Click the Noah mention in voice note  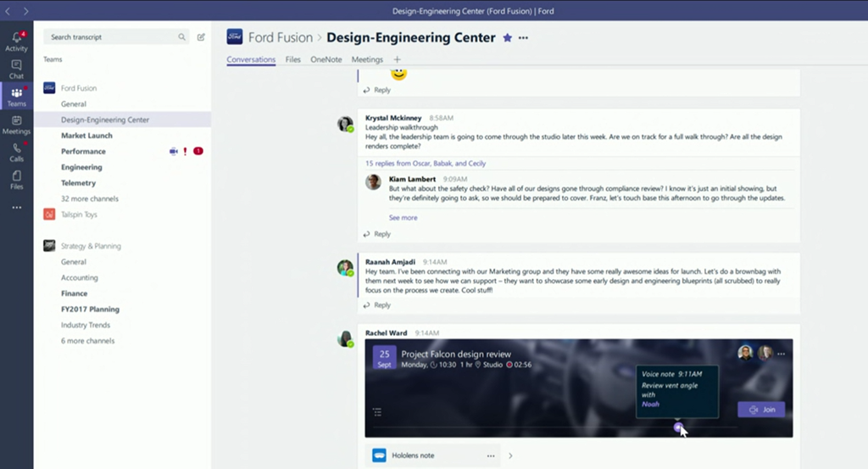point(650,405)
